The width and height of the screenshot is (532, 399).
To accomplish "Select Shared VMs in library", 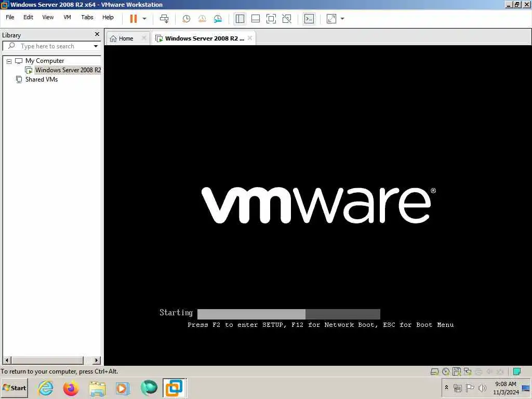I will (x=42, y=79).
